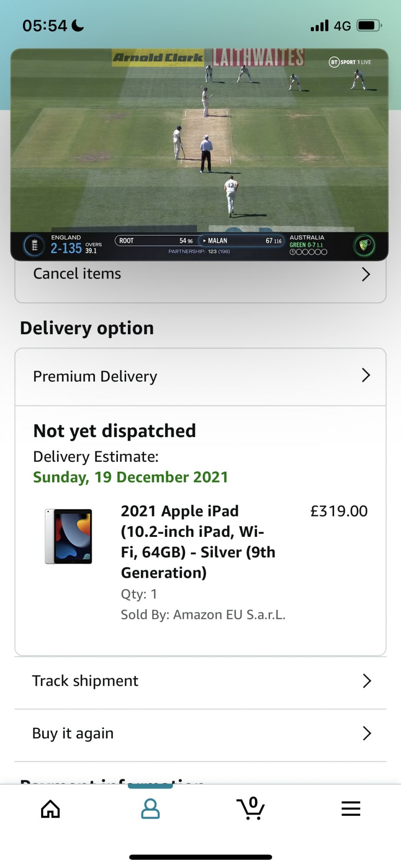401x868 pixels.
Task: Tap the picture-in-picture cricket video
Action: click(x=199, y=143)
